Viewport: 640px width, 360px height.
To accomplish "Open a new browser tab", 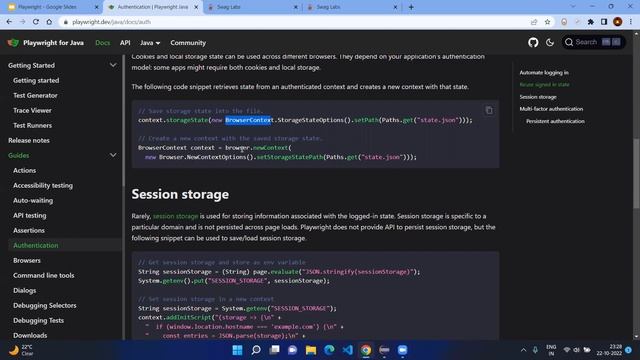I will point(411,7).
